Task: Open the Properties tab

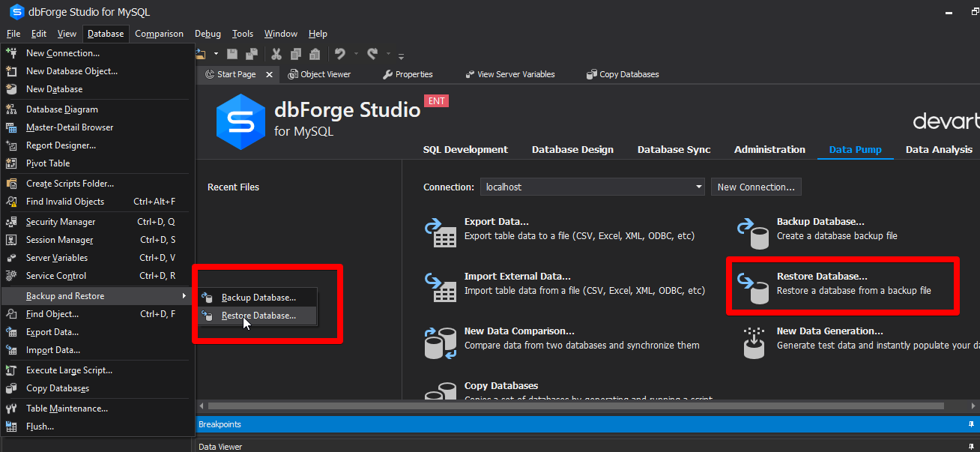Action: coord(408,74)
